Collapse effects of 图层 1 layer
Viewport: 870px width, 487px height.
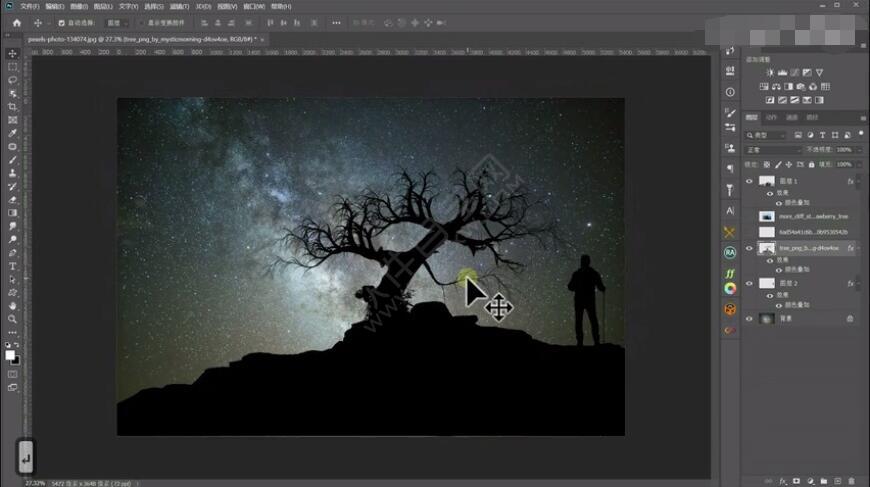coord(859,181)
